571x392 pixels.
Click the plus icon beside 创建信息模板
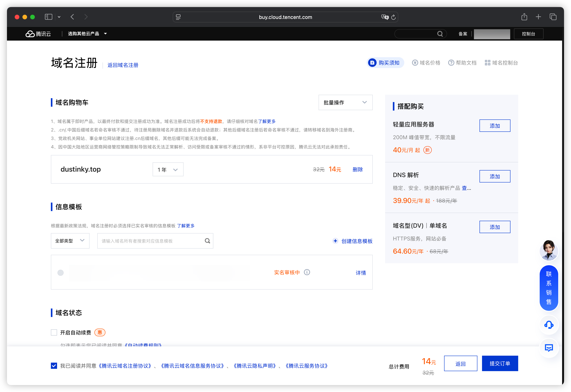335,241
